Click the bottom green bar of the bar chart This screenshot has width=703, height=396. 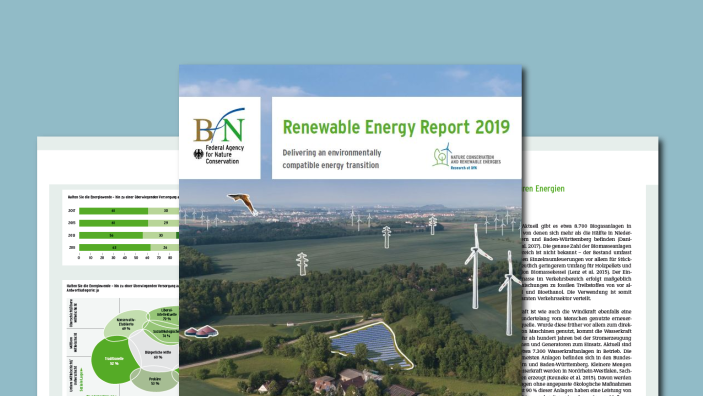pos(115,247)
